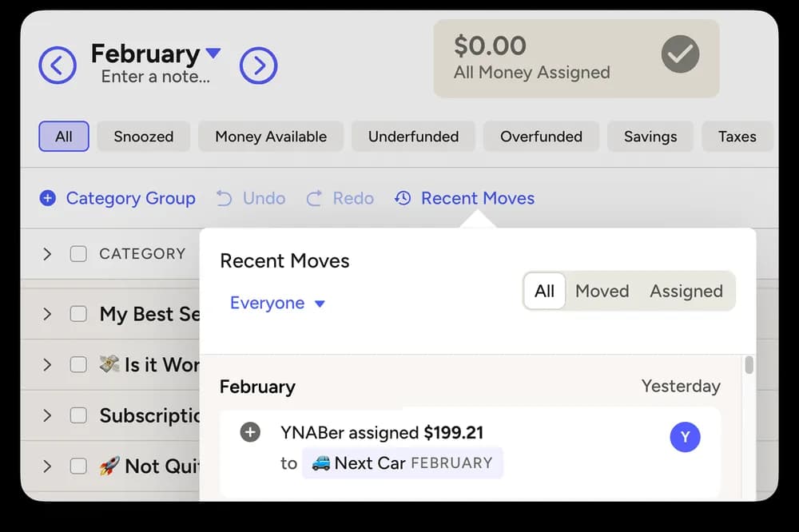Image resolution: width=799 pixels, height=532 pixels.
Task: Go to next month with right arrow
Action: coord(258,66)
